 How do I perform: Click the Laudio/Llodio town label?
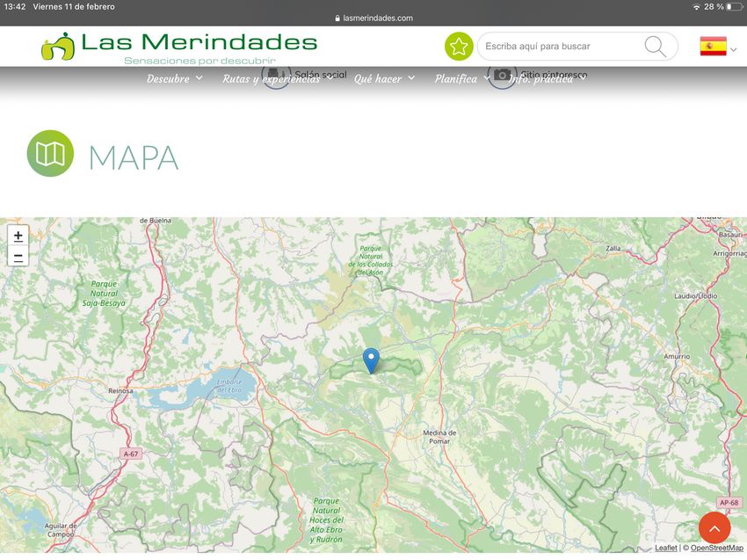tap(695, 296)
